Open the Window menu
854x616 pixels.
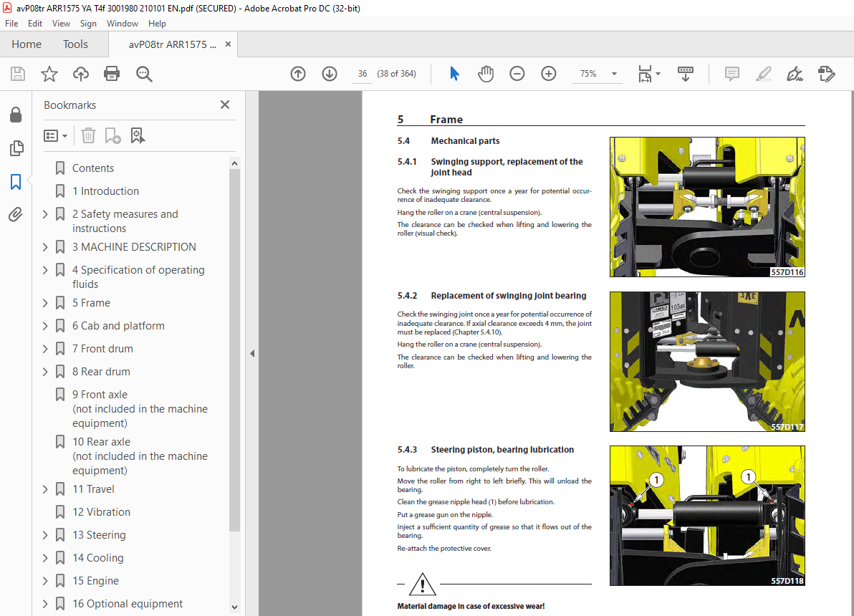(x=123, y=24)
